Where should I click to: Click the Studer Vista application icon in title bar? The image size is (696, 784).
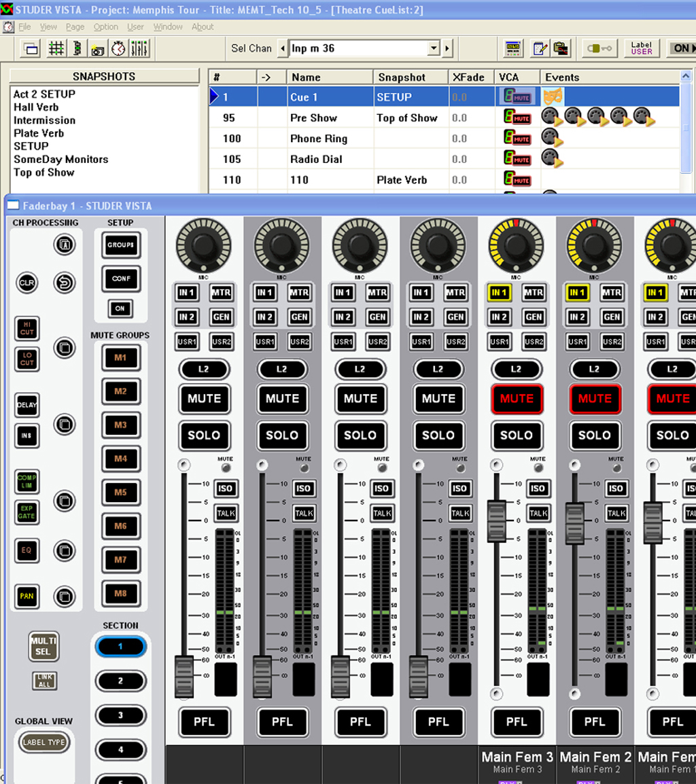[x=7, y=9]
